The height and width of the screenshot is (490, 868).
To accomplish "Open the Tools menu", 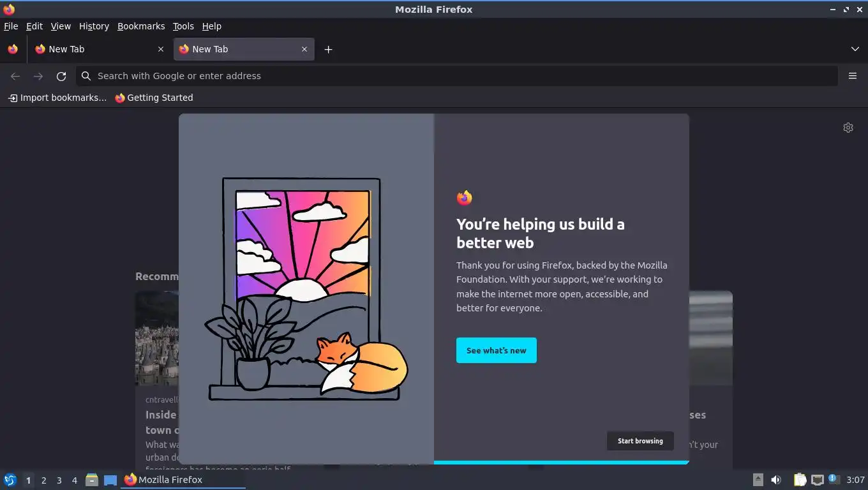I will click(183, 26).
